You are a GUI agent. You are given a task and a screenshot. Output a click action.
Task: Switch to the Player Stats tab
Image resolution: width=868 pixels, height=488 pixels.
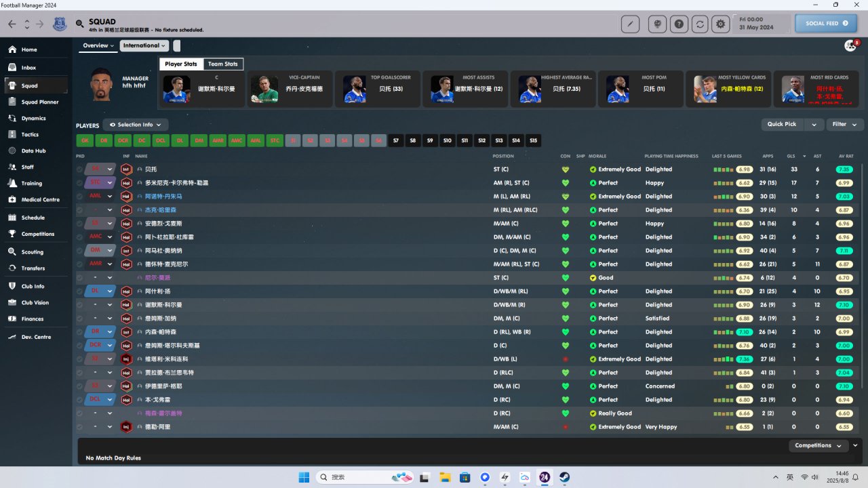[181, 64]
